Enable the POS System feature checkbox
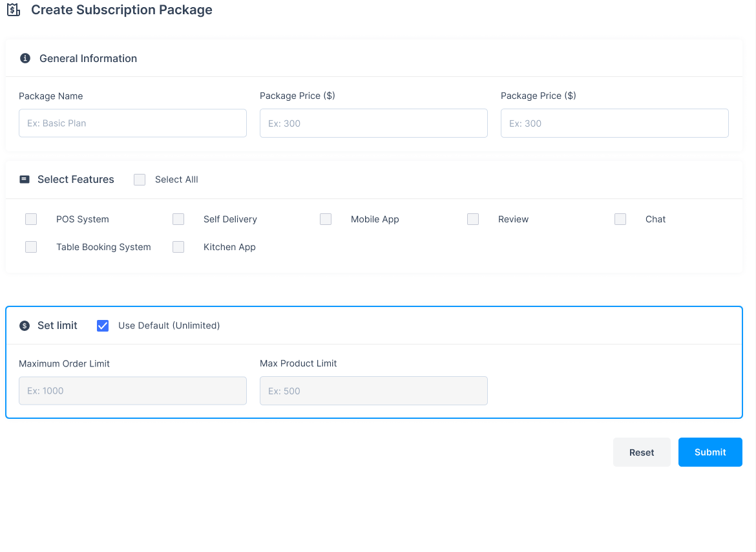Viewport: 756px width, 552px height. tap(31, 219)
